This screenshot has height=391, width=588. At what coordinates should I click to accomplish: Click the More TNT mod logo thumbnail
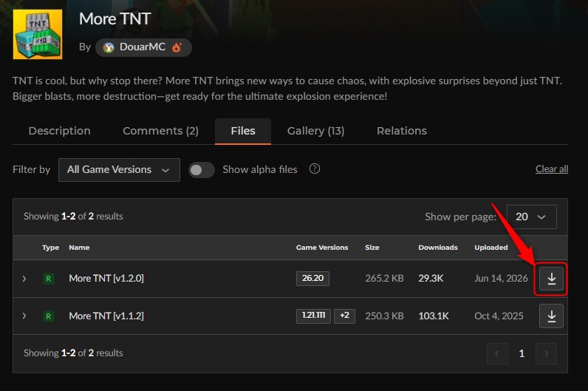click(38, 34)
